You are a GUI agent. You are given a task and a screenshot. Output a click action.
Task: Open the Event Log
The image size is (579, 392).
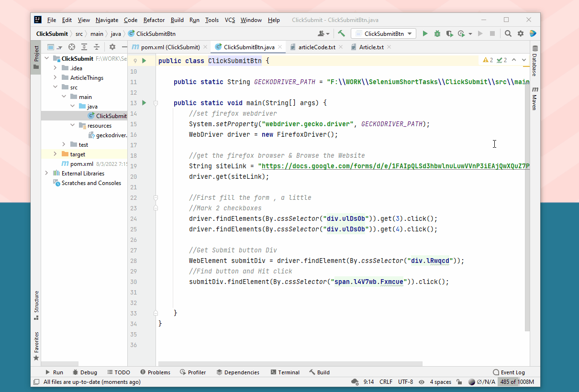(x=509, y=372)
